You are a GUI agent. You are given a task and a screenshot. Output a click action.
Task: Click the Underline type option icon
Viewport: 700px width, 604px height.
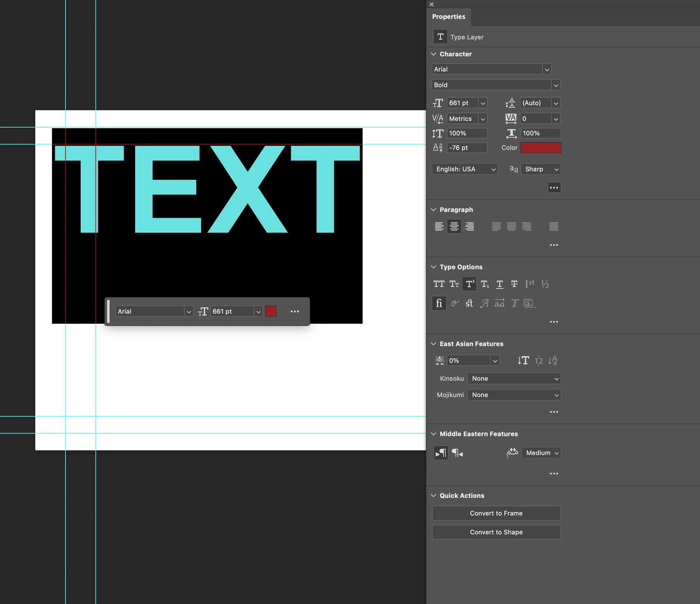click(x=500, y=284)
